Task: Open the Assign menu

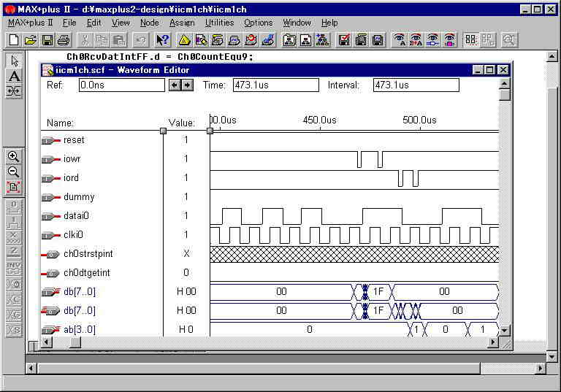Action: pos(182,23)
